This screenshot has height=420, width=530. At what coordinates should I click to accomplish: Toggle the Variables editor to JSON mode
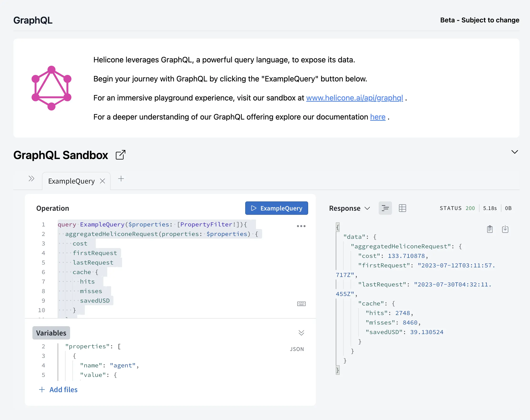coord(297,349)
